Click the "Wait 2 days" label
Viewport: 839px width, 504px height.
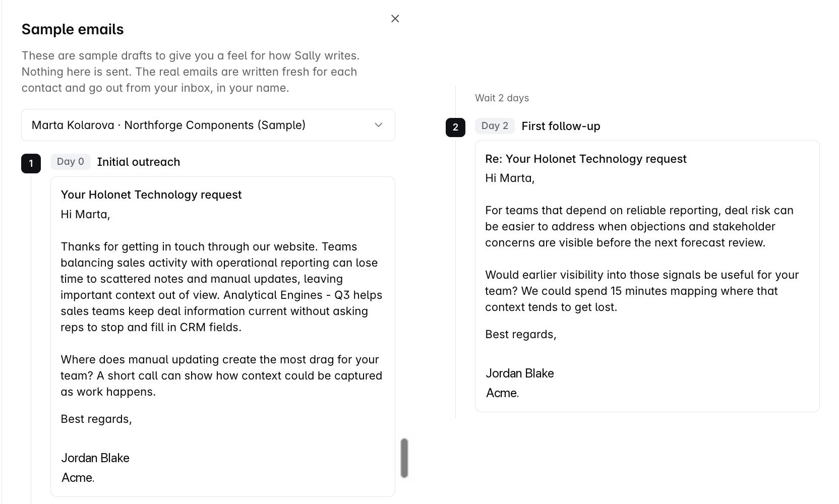click(502, 98)
